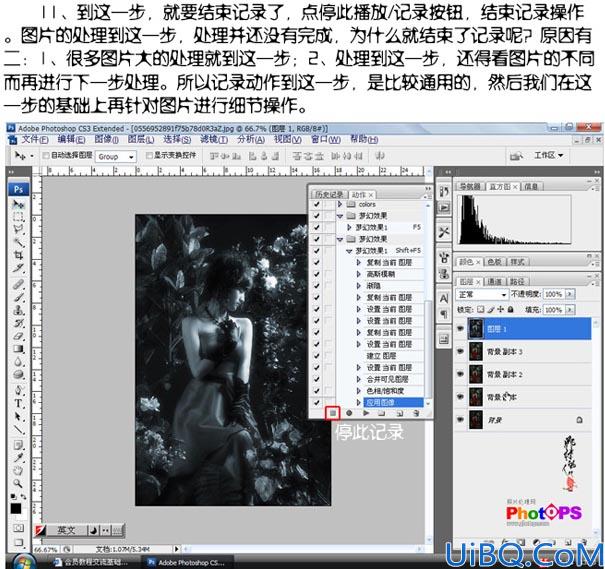Screen dimensions: 605x569
Task: Enable the 显示变换控件 checkbox
Action: point(149,155)
